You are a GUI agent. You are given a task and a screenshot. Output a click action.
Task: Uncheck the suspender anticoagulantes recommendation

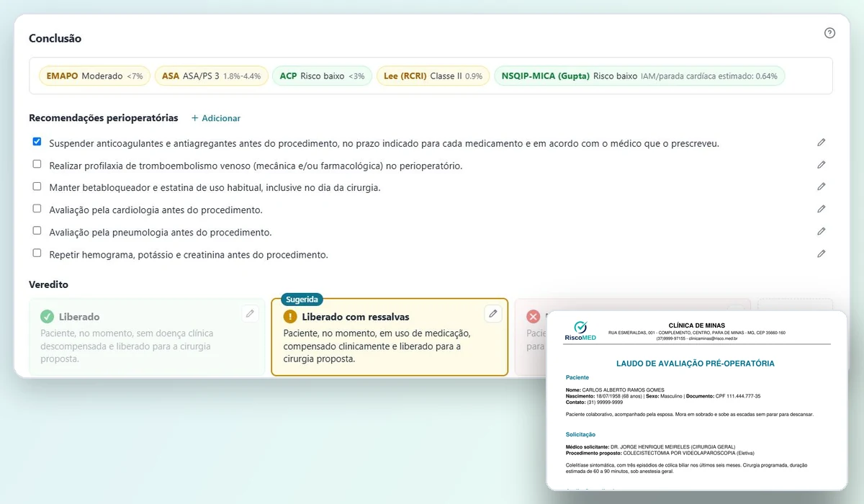[x=37, y=142]
